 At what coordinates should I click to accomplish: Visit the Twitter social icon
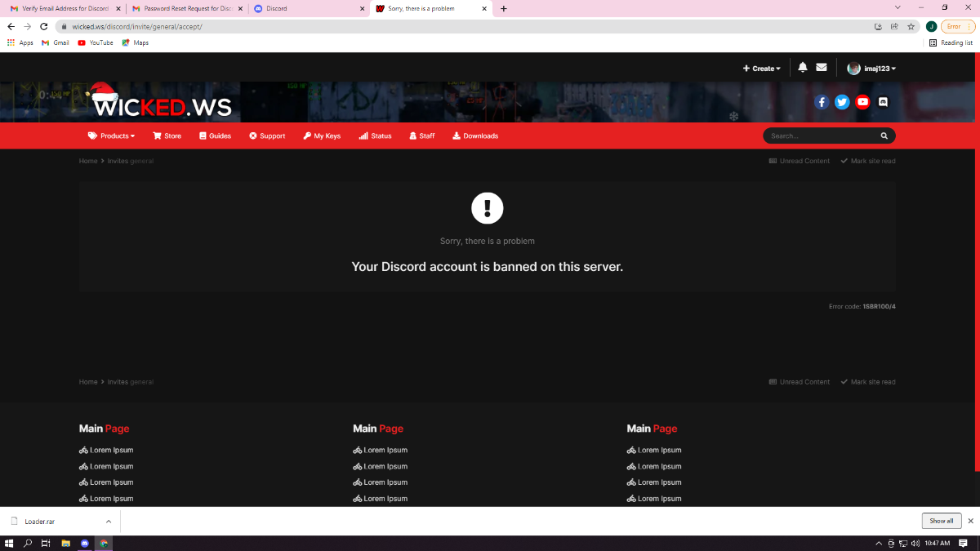(842, 102)
